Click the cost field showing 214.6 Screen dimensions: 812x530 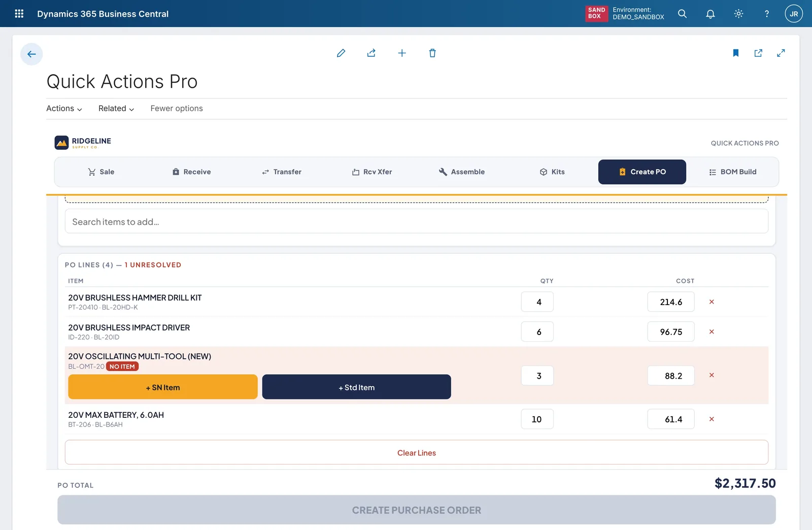tap(671, 302)
